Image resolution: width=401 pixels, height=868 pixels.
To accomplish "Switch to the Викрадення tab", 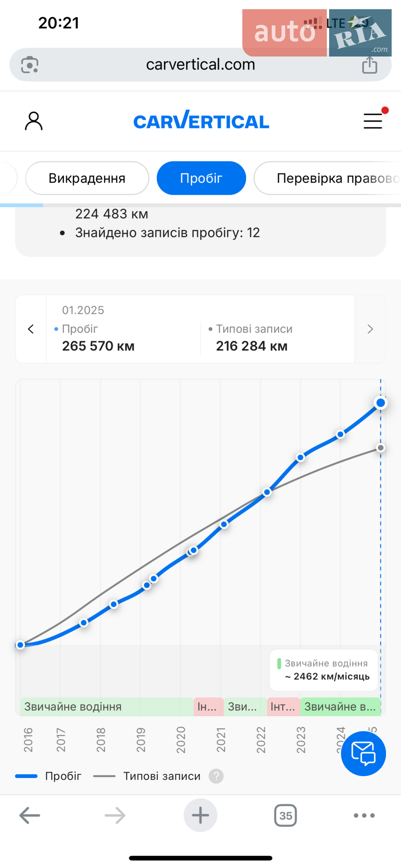I will point(87,178).
